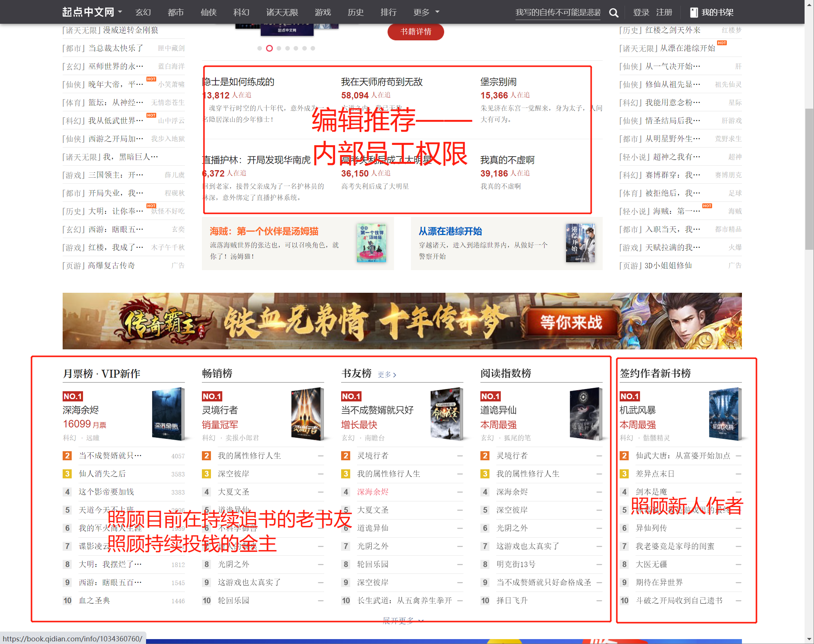814x644 pixels.
Task: Click the 登录 link
Action: click(640, 12)
